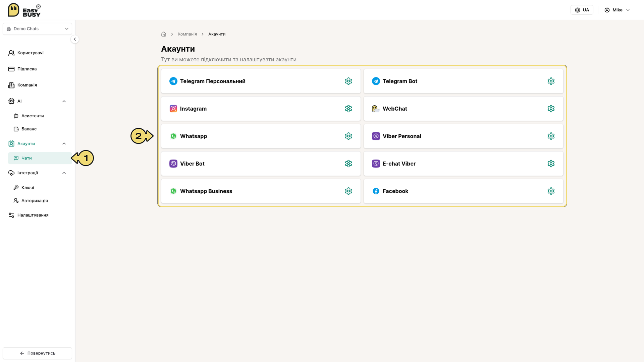Open settings gear on Facebook card
Screen dimensions: 644x362
551,191
